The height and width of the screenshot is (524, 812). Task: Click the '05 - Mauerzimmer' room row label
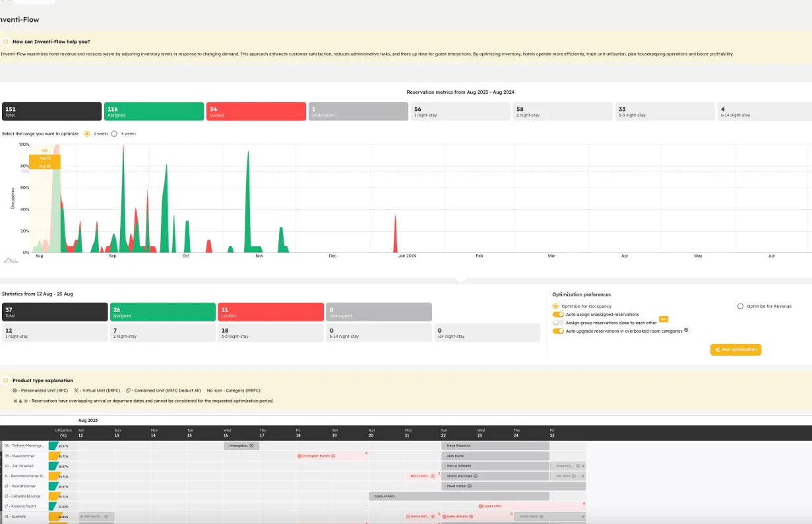[x=20, y=456]
